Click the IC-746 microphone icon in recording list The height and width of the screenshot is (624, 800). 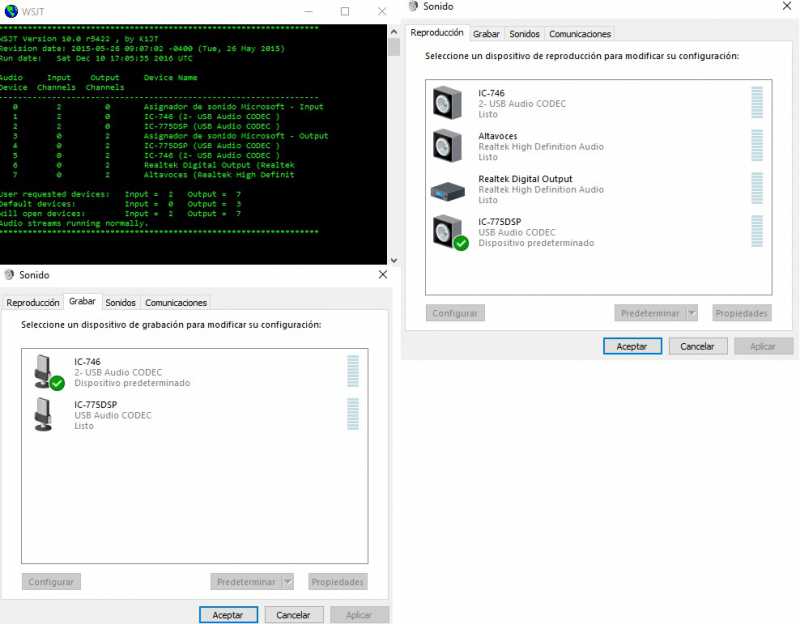[47, 372]
